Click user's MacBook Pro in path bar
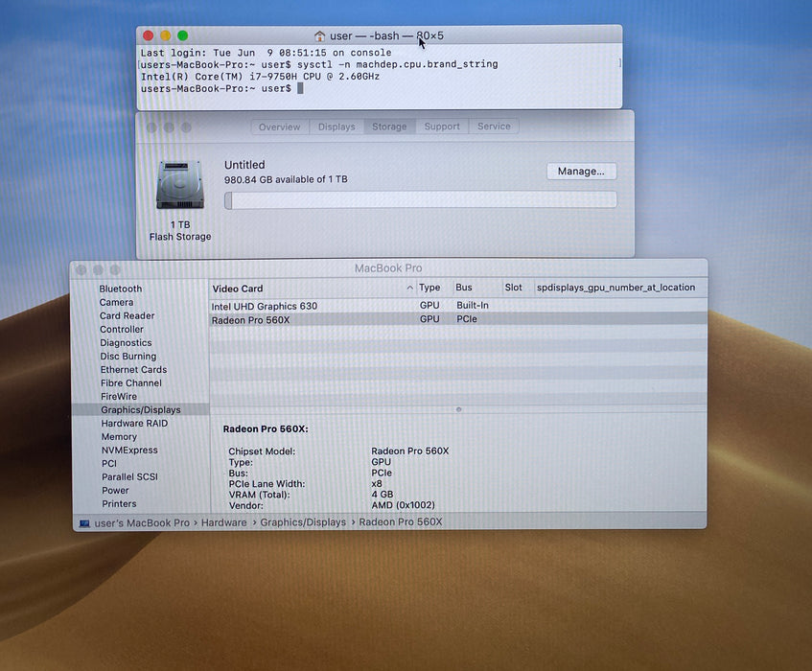The height and width of the screenshot is (671, 812). [142, 523]
